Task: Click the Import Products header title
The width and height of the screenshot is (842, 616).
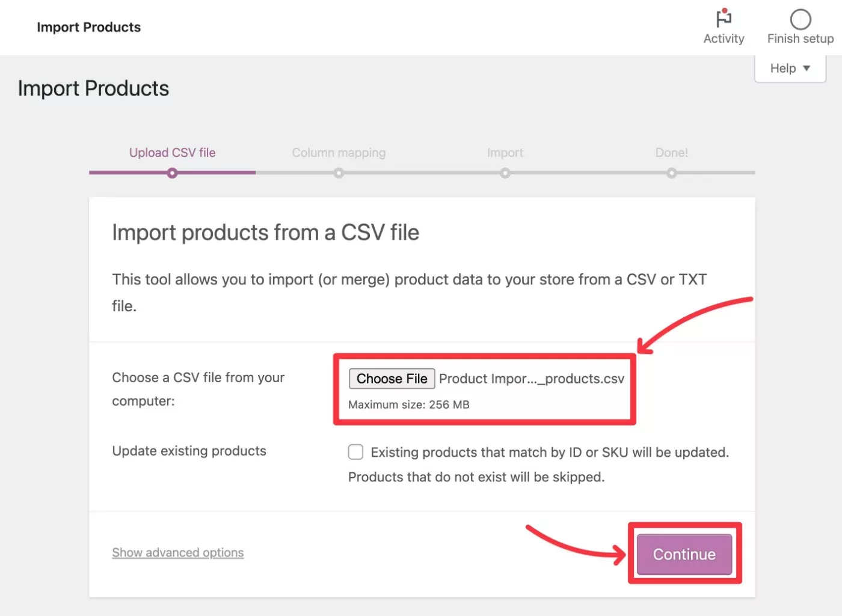Action: (88, 27)
